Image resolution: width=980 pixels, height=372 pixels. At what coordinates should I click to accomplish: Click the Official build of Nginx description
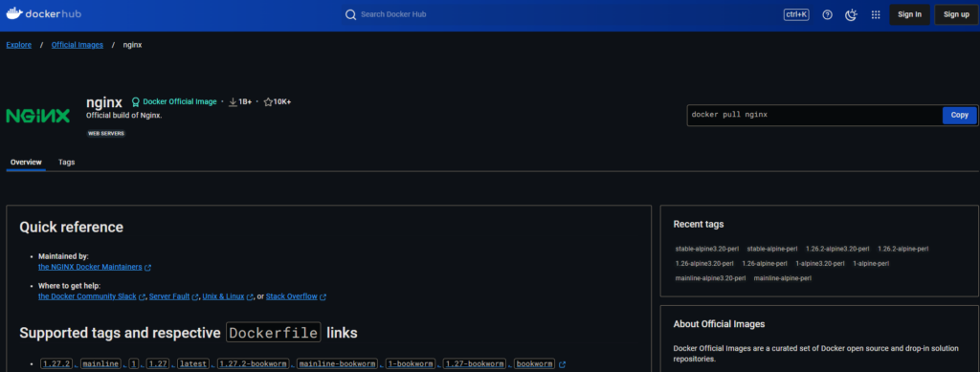coord(123,116)
